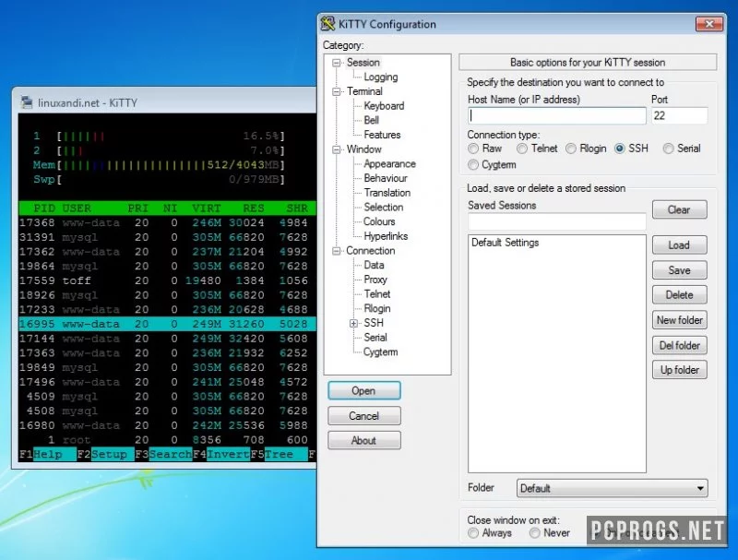Select highlighted process 16995 row
Screen dimensions: 738x560
pyautogui.click(x=167, y=324)
